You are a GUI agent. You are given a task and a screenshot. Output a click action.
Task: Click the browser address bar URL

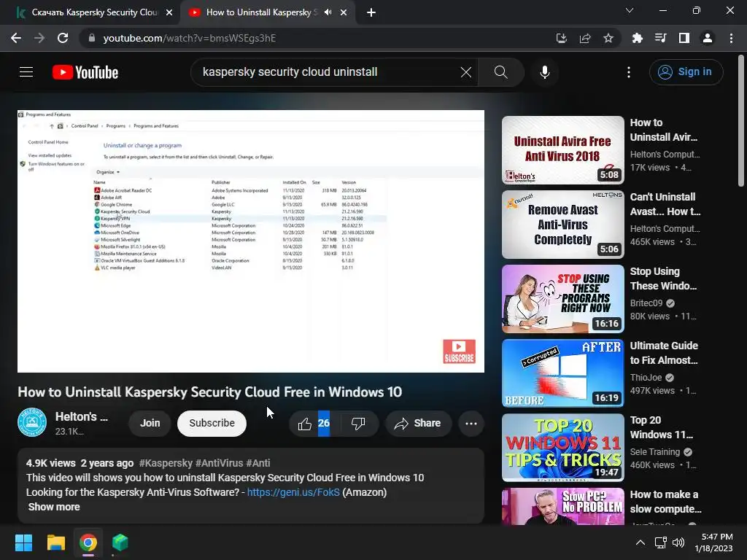[x=189, y=38]
